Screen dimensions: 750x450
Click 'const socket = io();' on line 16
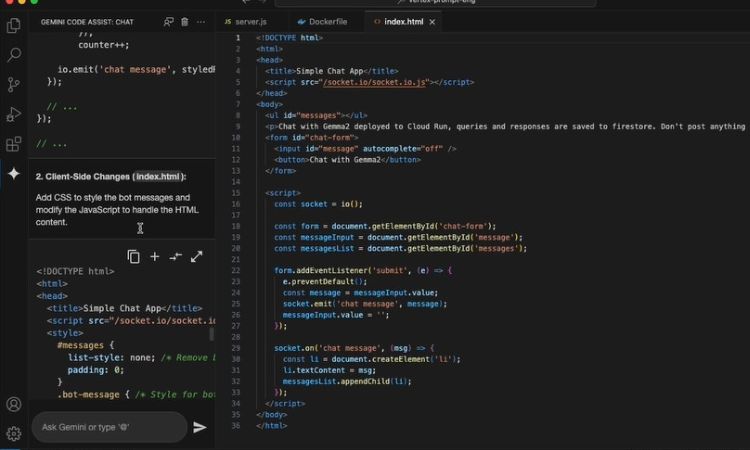318,204
